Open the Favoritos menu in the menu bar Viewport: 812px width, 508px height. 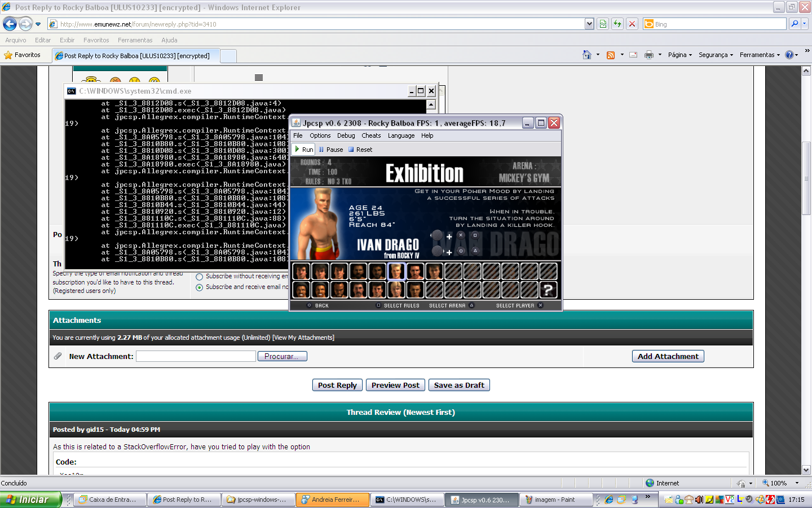click(96, 40)
